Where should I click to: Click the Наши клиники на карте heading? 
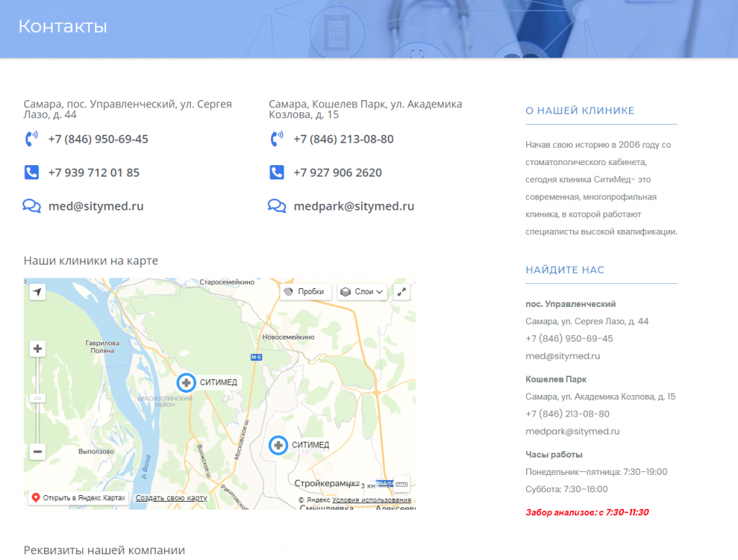pyautogui.click(x=91, y=261)
